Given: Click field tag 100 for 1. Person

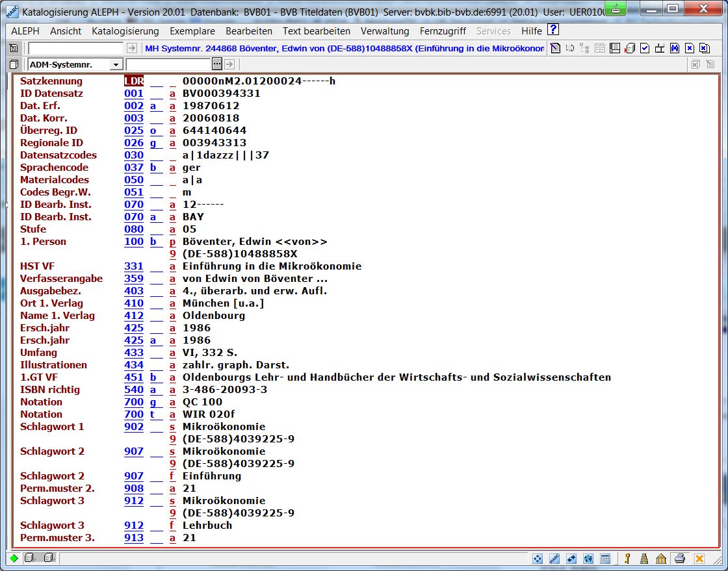Looking at the screenshot, I should point(134,242).
